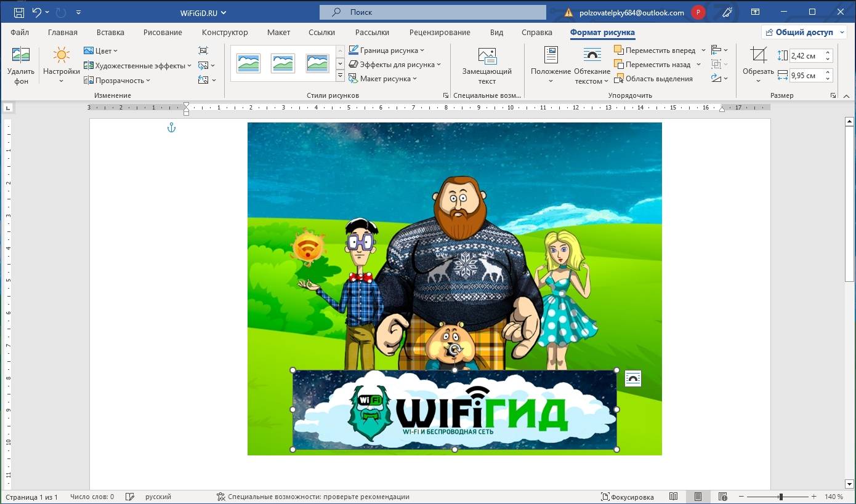
Task: Open the Rotate objects icon dropdown
Action: (719, 78)
